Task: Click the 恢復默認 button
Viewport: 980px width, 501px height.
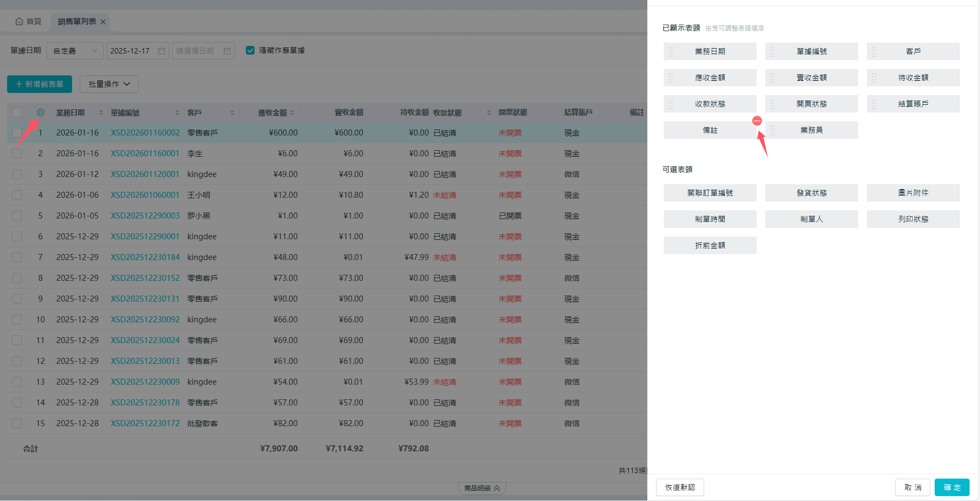Action: tap(680, 487)
